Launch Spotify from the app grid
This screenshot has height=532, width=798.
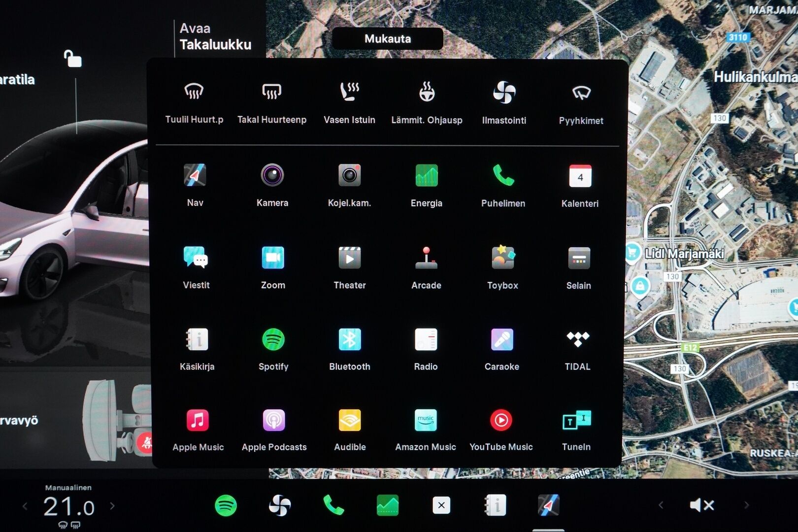click(273, 349)
